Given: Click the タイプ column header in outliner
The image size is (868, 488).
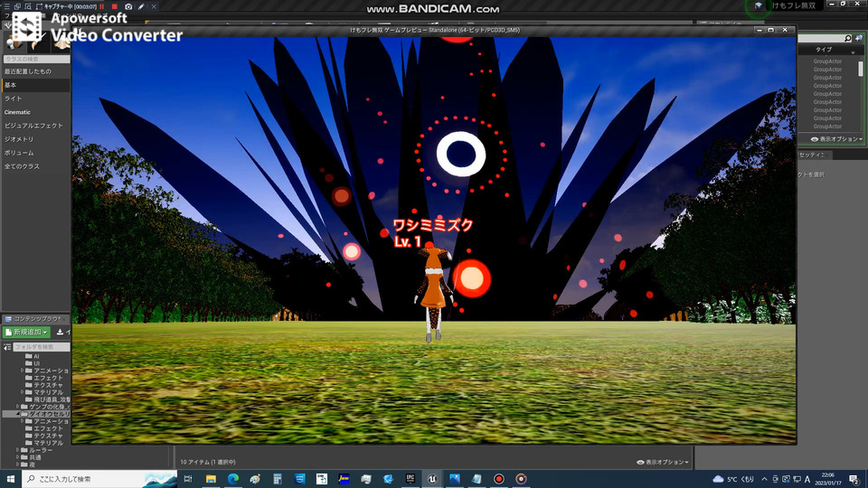Looking at the screenshot, I should click(823, 50).
